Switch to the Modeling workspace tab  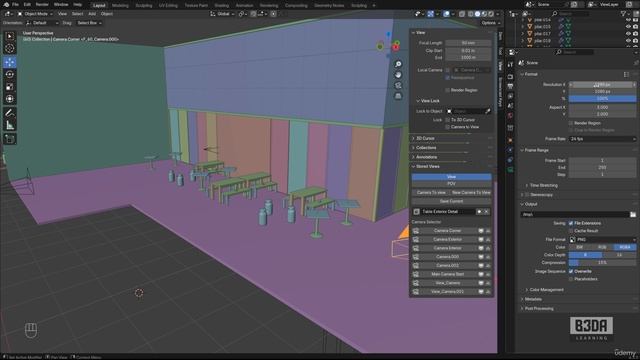click(120, 6)
